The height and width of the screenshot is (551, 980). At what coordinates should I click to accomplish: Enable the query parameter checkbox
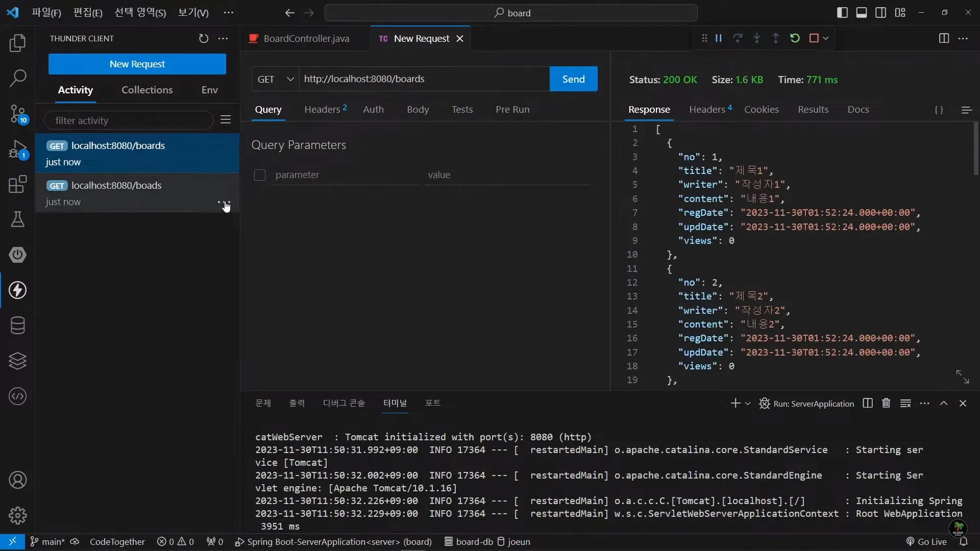tap(260, 175)
